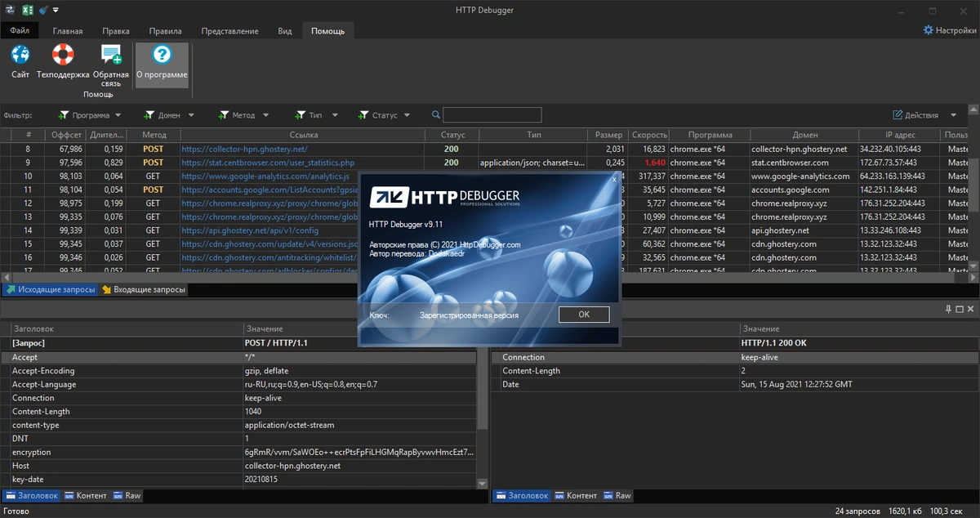This screenshot has width=980, height=518.
Task: Open Обратная связь feedback icon
Action: tap(110, 55)
